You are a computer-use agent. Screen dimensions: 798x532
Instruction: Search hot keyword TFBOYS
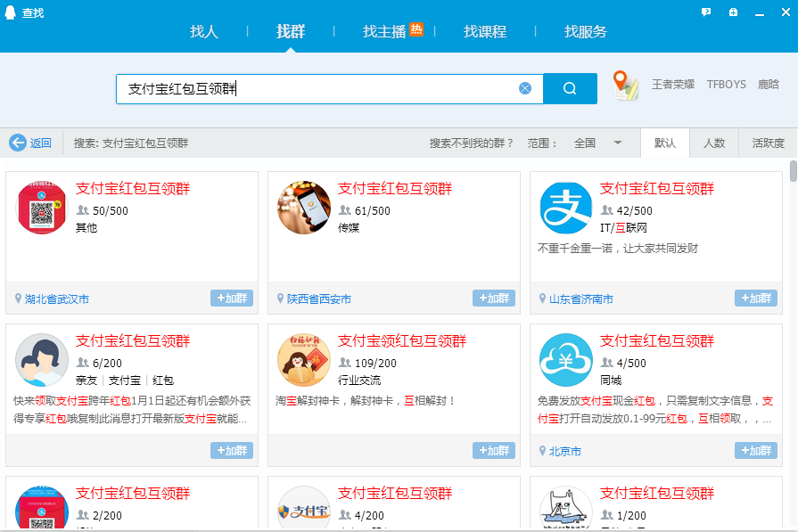[x=727, y=85]
